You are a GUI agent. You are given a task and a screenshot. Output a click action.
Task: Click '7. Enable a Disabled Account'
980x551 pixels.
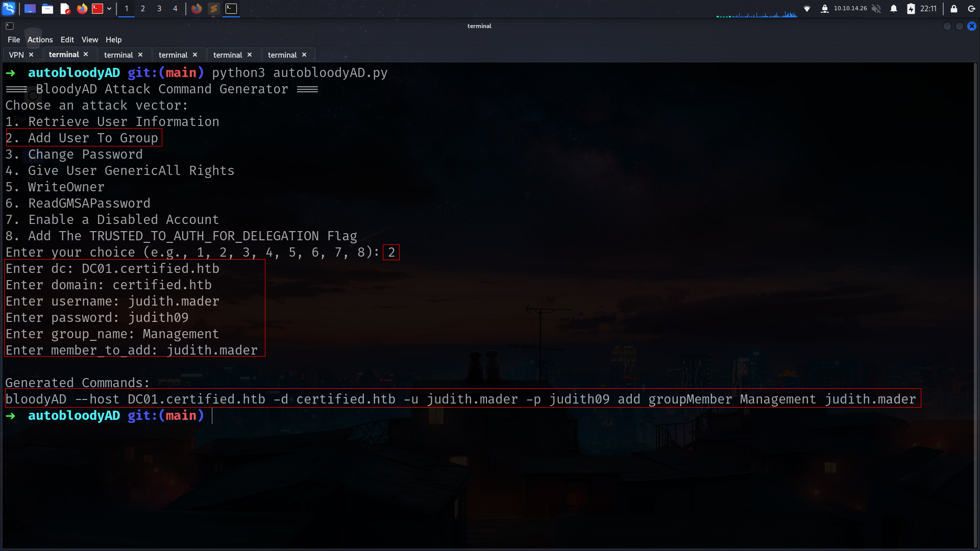point(112,220)
